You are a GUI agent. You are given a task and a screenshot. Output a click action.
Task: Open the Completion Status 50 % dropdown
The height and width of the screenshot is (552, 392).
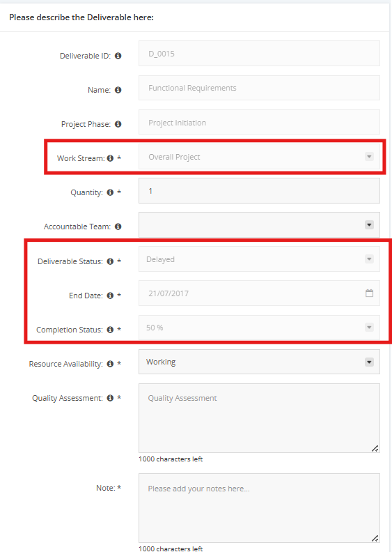click(259, 328)
